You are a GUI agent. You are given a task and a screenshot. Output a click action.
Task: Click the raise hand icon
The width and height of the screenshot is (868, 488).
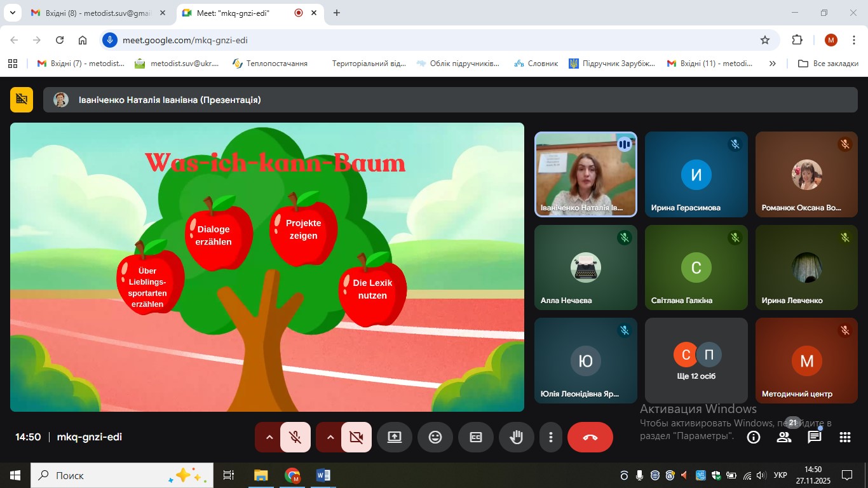point(517,437)
